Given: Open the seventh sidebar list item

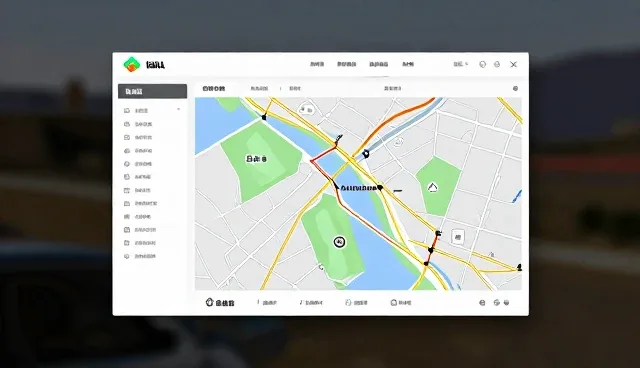Looking at the screenshot, I should 138,190.
